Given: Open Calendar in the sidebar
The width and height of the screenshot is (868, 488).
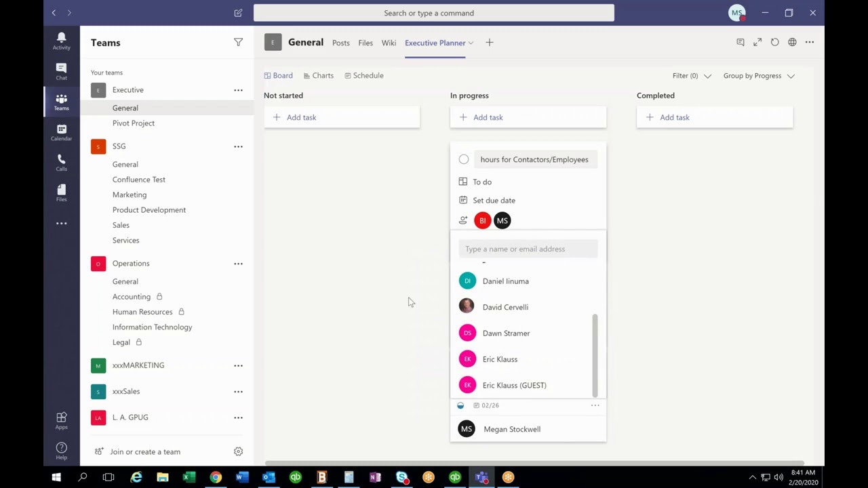Looking at the screenshot, I should [x=61, y=132].
